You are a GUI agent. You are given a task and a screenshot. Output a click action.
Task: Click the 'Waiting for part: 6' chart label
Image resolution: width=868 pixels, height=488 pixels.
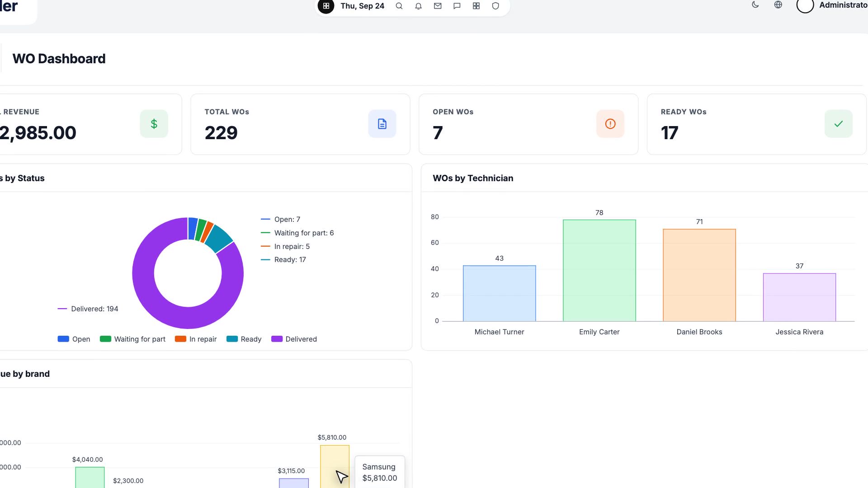(x=304, y=233)
